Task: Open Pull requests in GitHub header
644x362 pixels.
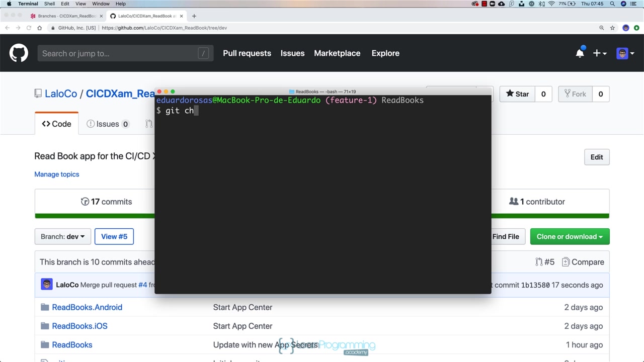Action: 247,53
